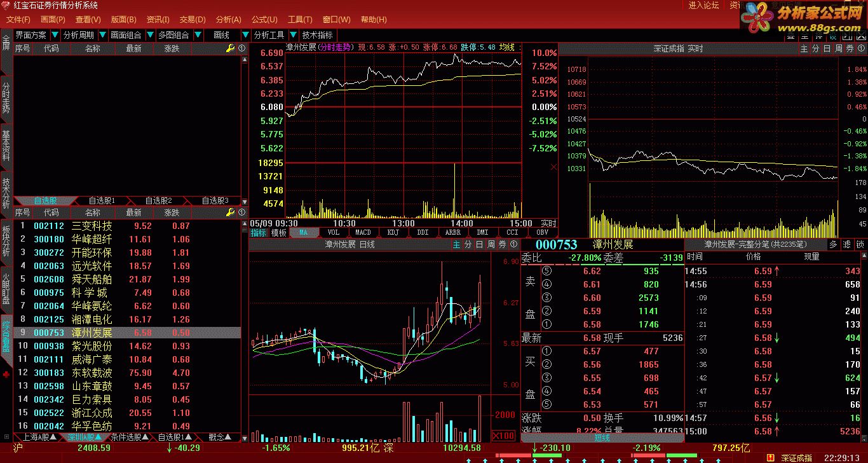868x463 pixels.
Task: Click 主 button on daily chart header
Action: [x=457, y=244]
